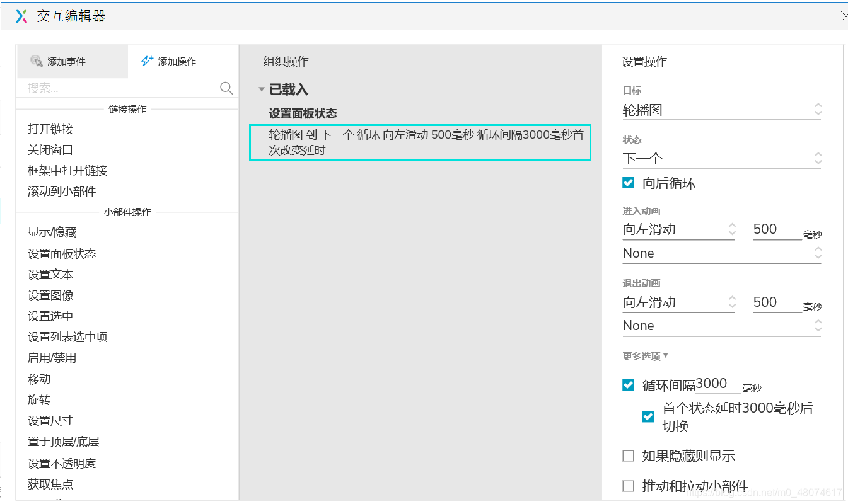Click the 退出动画 500 duration field
Screen dimensions: 848x504
point(777,302)
